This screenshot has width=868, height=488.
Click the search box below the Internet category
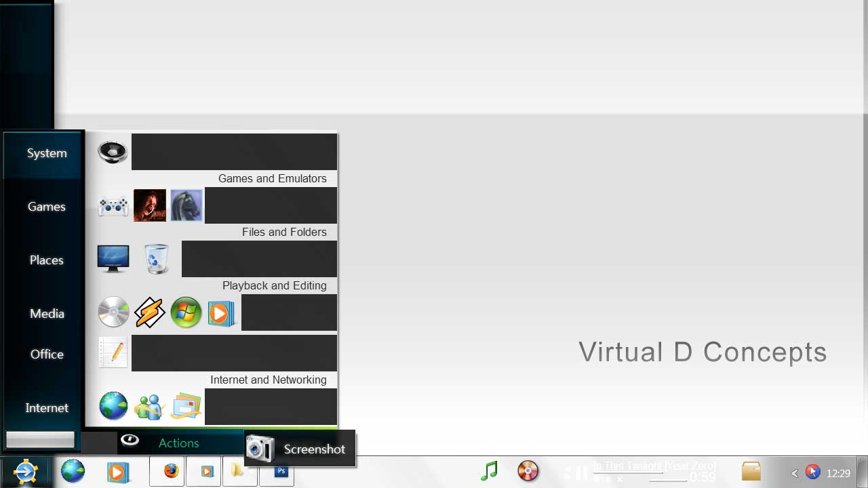[40, 440]
